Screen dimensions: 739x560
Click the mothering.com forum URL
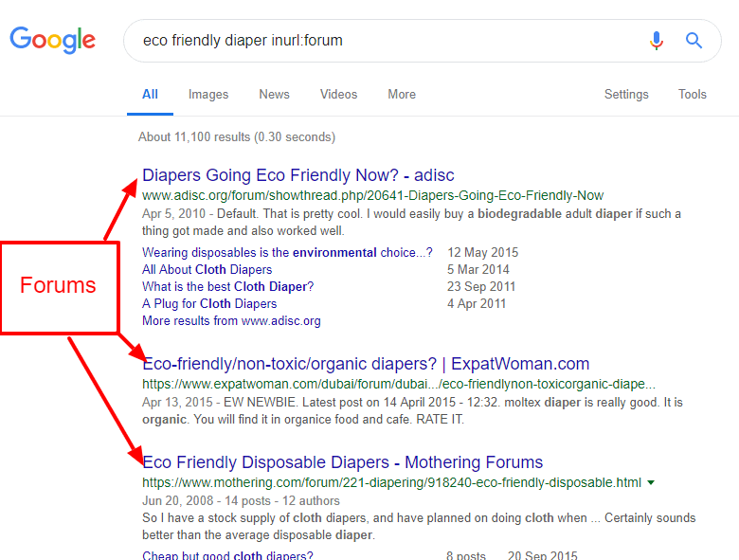391,482
